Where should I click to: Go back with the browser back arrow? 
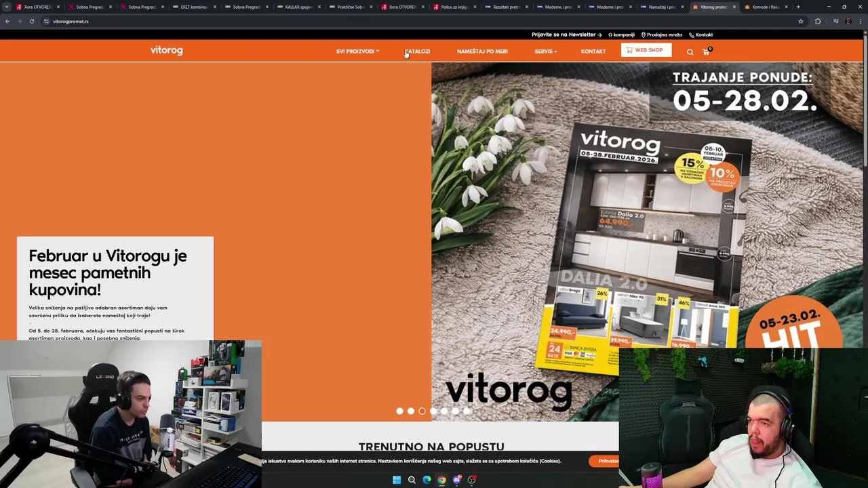click(7, 21)
